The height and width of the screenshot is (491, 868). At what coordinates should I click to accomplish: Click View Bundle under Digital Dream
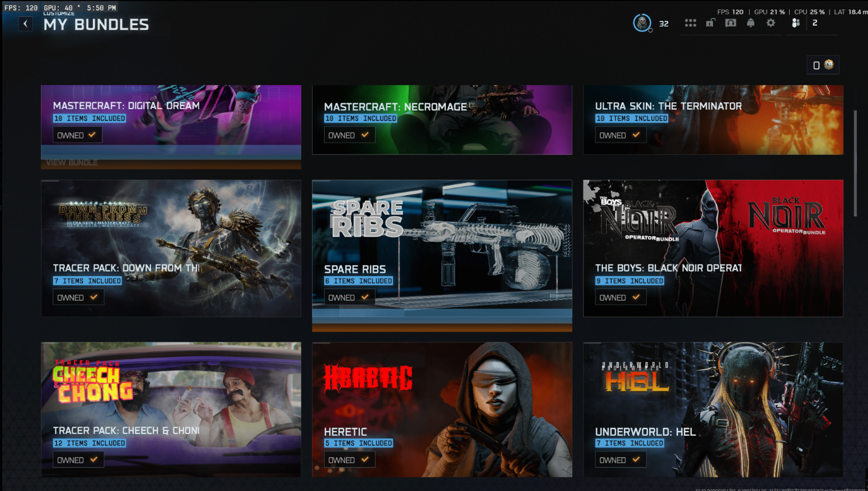[72, 163]
